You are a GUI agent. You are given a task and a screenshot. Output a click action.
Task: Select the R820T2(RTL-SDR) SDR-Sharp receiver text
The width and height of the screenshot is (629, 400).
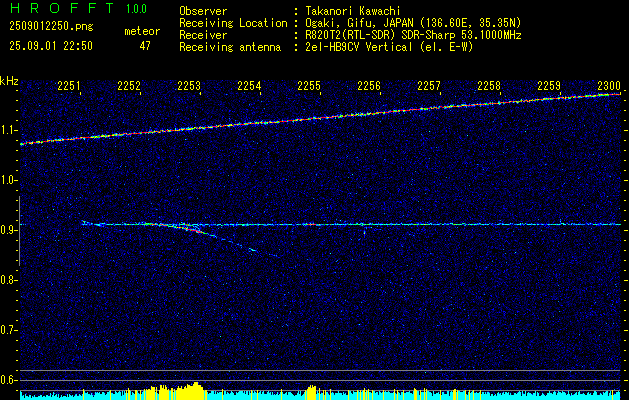point(413,35)
